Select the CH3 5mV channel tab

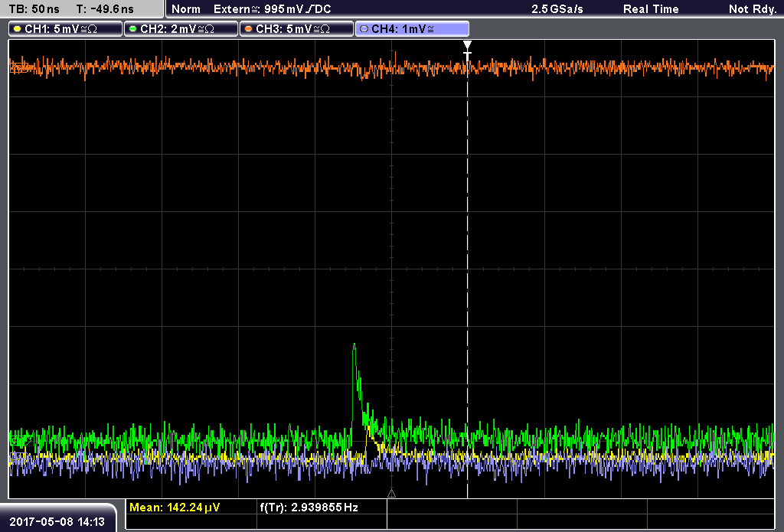tap(296, 29)
